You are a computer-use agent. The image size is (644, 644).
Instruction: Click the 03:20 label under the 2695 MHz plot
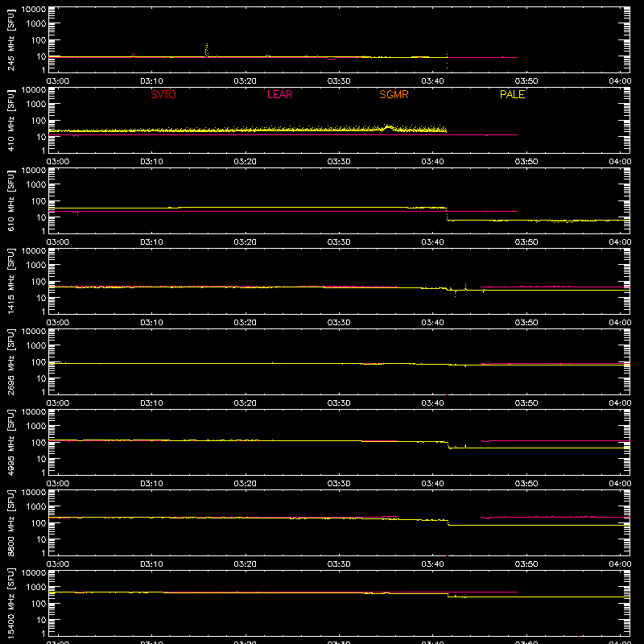click(x=246, y=403)
